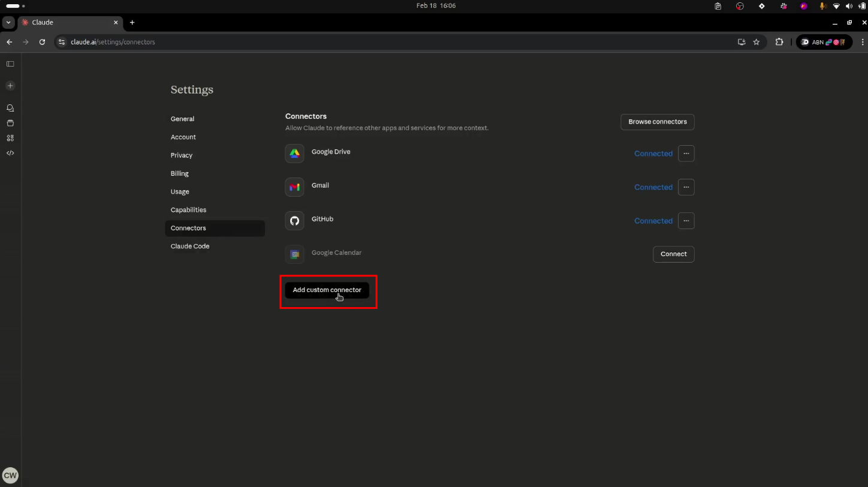Open the GitHub connector overflow menu
The height and width of the screenshot is (487, 868).
pyautogui.click(x=686, y=221)
